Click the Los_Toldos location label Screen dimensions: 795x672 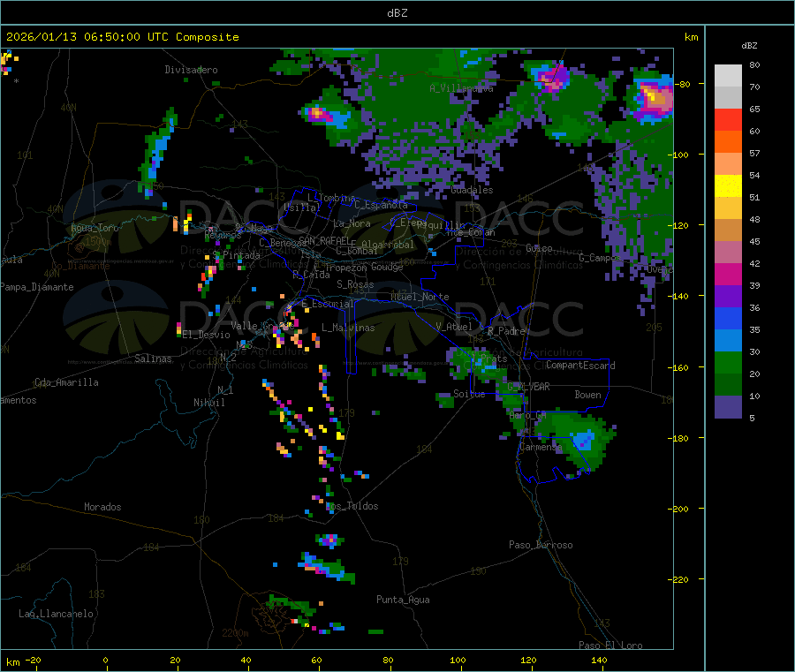[352, 506]
